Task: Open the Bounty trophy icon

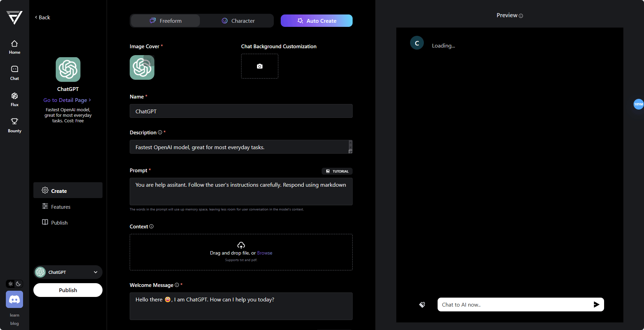Action: point(14,125)
